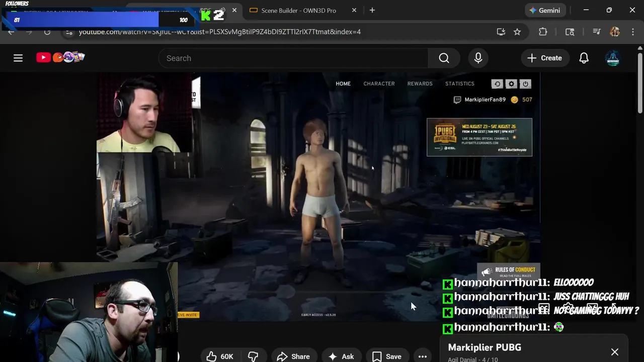Click the YouTube search box
The height and width of the screenshot is (362, 644).
tap(293, 58)
